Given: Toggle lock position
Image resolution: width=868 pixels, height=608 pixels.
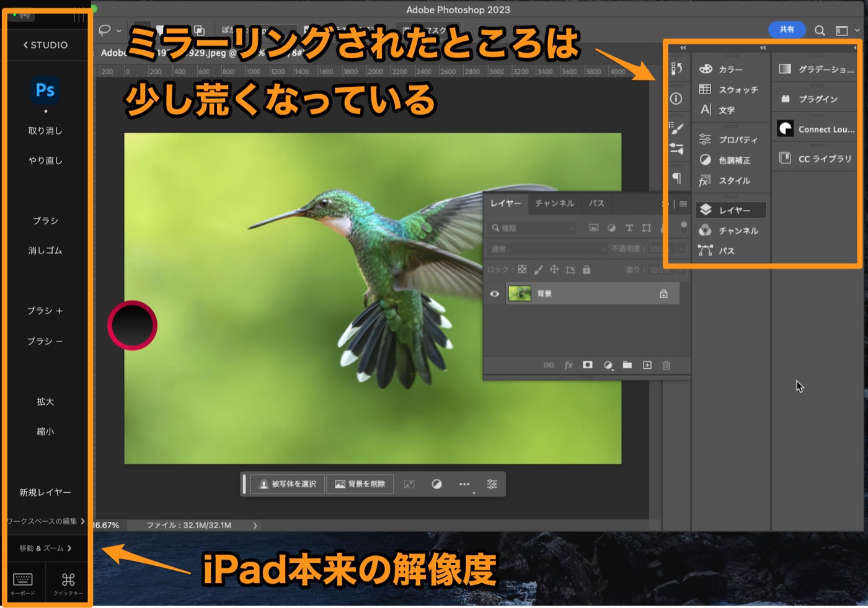Looking at the screenshot, I should (x=554, y=270).
